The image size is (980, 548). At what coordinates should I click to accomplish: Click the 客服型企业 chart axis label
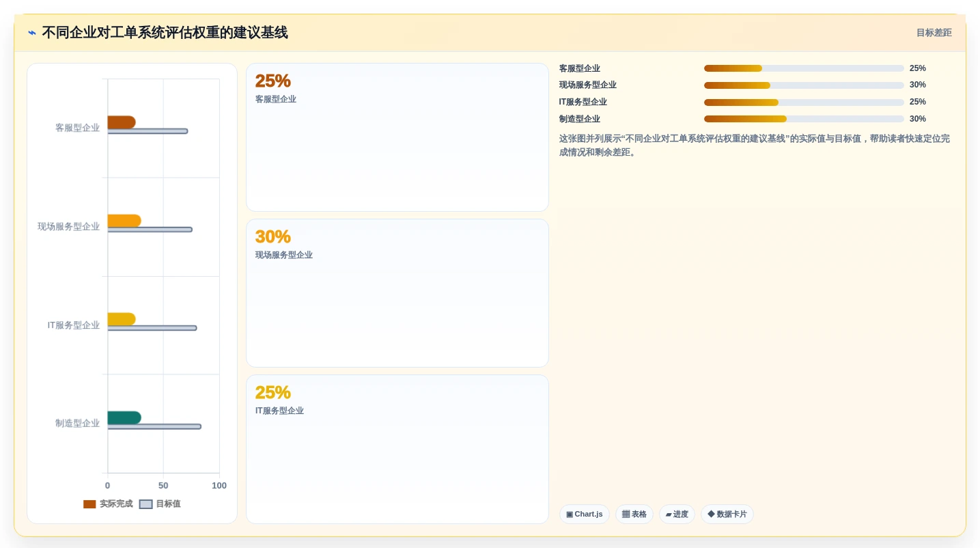(x=77, y=128)
